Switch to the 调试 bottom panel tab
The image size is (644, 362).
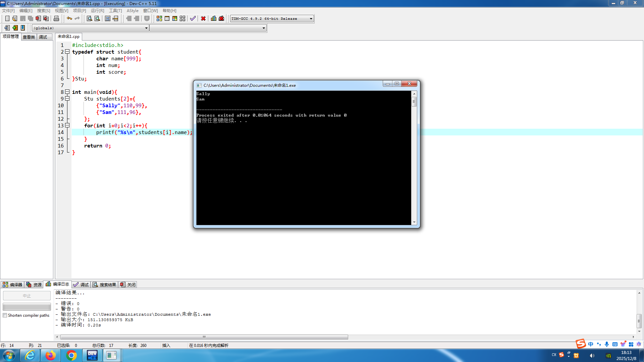[81, 285]
